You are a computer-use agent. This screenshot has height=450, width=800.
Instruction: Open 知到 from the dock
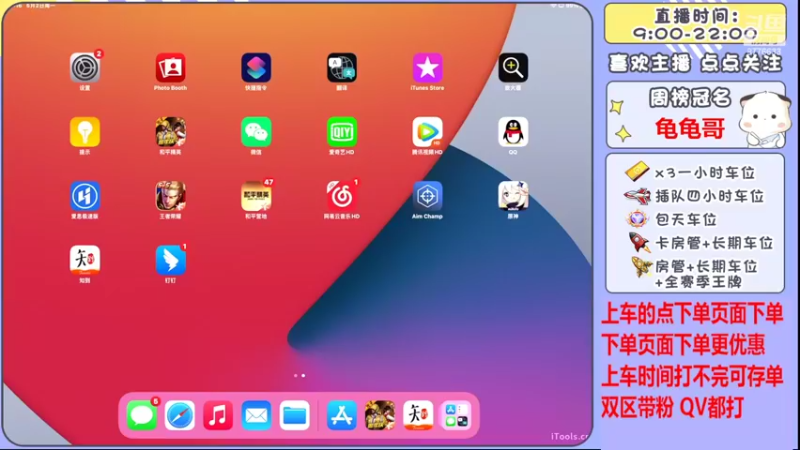[418, 415]
